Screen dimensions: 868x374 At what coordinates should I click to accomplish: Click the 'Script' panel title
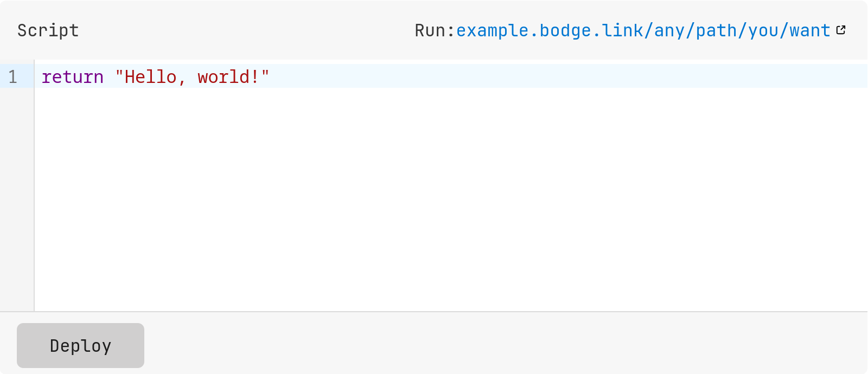pos(48,30)
